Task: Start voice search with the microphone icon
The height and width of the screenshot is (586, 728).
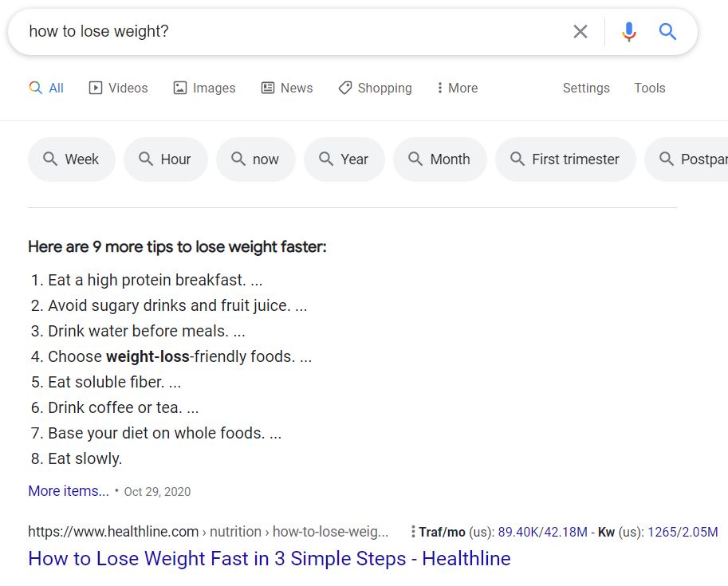Action: pyautogui.click(x=629, y=32)
